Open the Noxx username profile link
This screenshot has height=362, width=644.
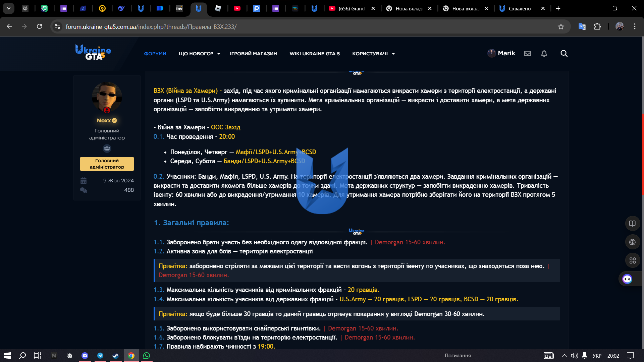[104, 120]
